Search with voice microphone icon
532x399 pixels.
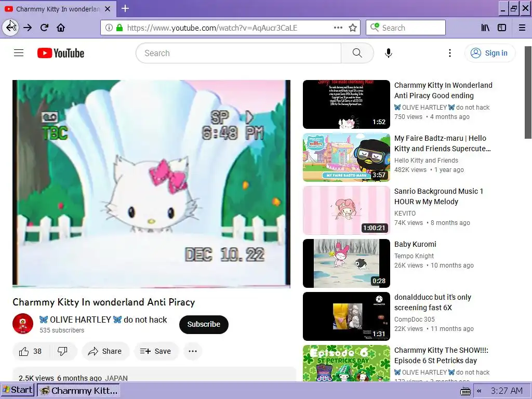(x=389, y=53)
